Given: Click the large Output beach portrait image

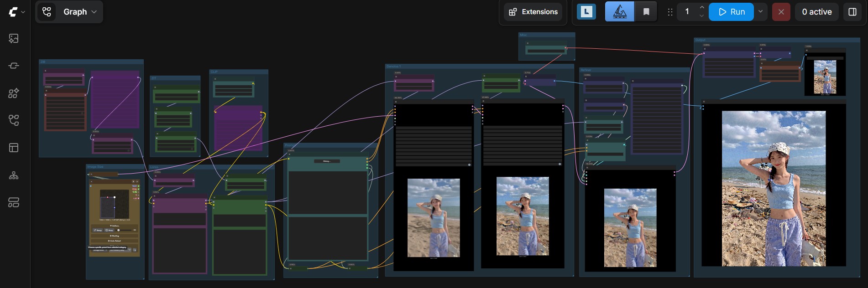Looking at the screenshot, I should click(x=774, y=189).
